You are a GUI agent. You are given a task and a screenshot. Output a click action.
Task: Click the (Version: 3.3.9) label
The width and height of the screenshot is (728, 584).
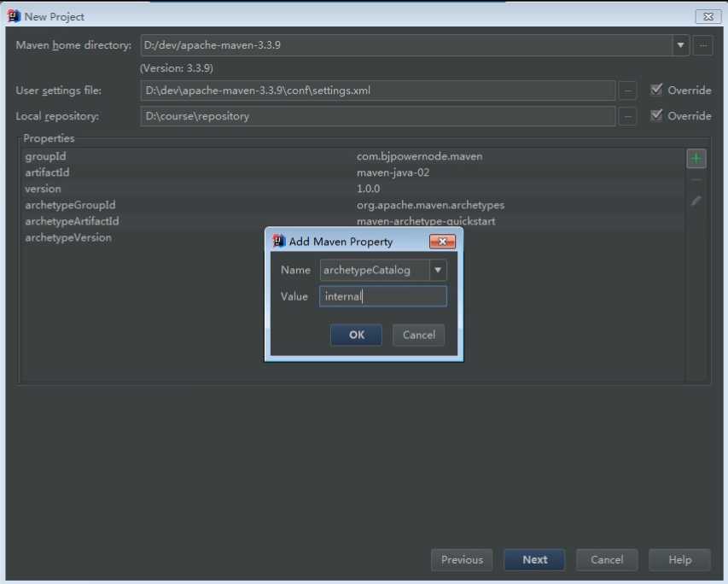(x=177, y=68)
